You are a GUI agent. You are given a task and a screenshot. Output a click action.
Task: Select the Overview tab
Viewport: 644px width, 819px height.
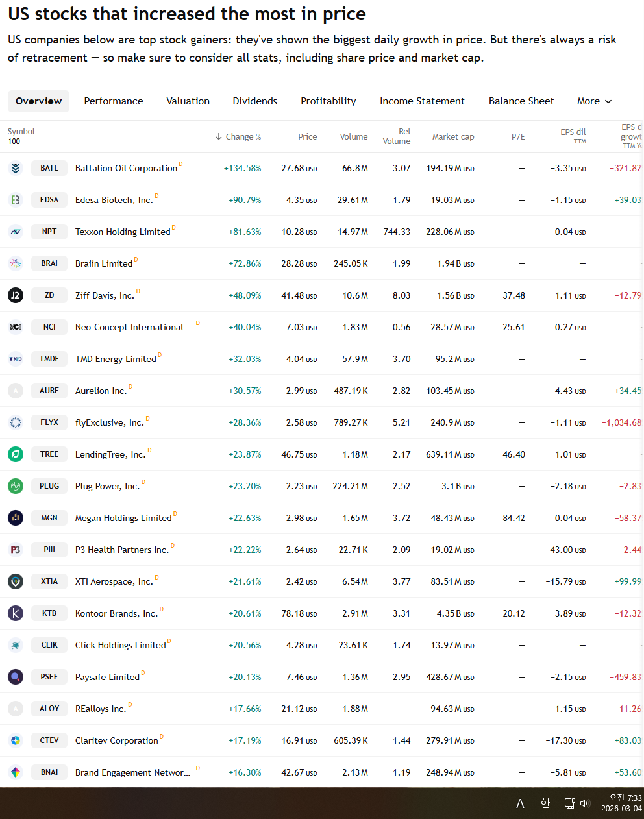[39, 101]
